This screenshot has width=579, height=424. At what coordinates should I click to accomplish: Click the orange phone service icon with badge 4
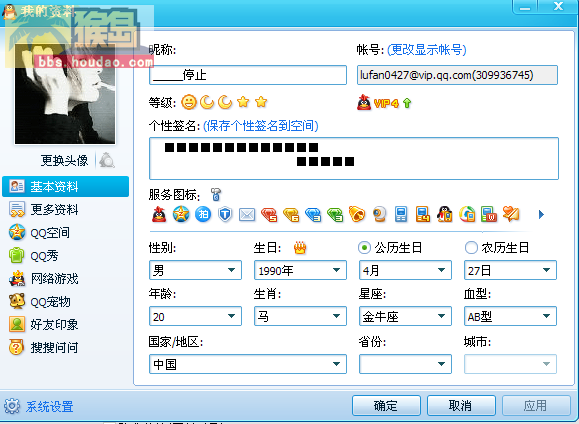tap(423, 214)
